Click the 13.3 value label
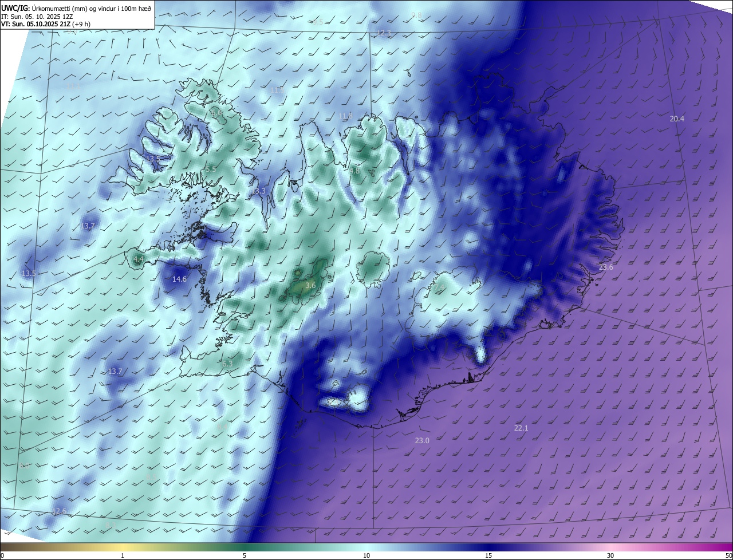 tap(258, 191)
